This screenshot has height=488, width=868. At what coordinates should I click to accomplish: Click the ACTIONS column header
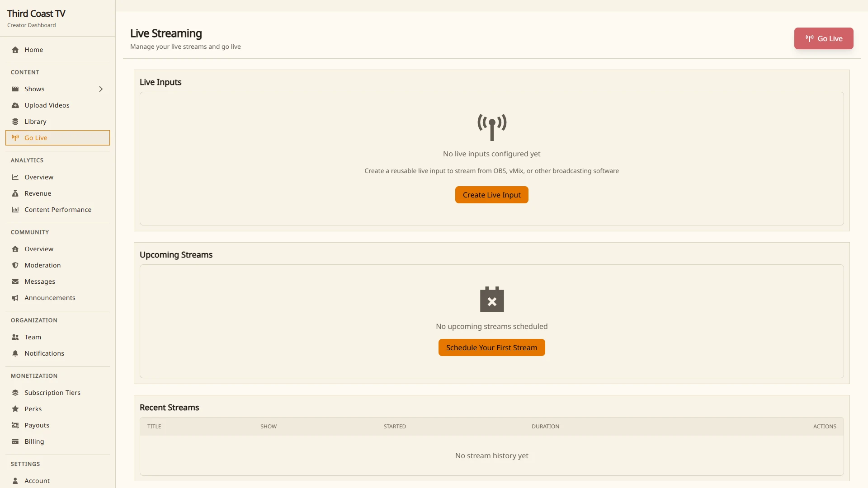coord(825,427)
